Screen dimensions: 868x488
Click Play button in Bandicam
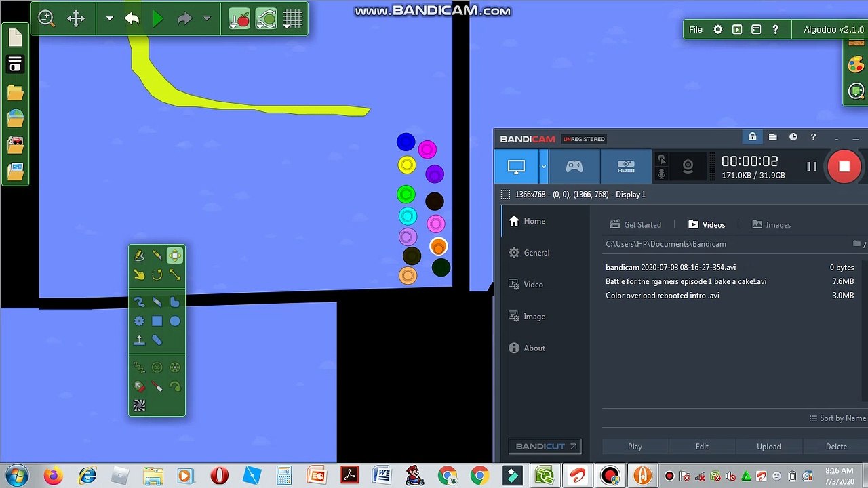pos(635,447)
